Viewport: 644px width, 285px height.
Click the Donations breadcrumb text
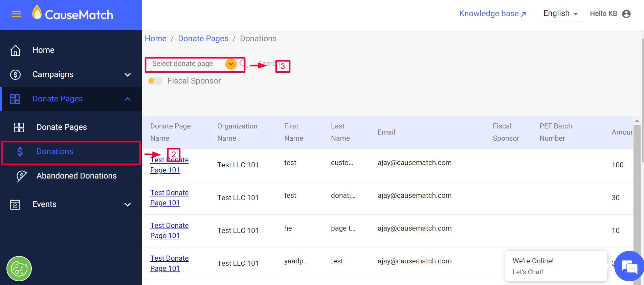[x=258, y=39]
